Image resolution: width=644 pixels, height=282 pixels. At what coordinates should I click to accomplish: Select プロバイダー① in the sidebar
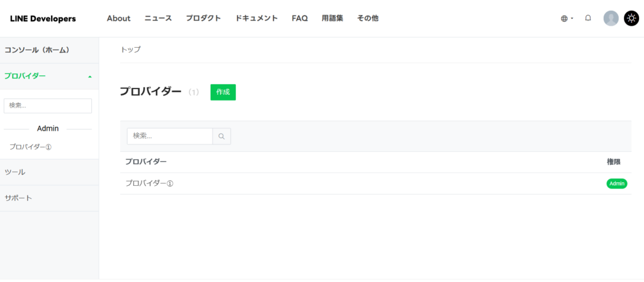pyautogui.click(x=30, y=146)
